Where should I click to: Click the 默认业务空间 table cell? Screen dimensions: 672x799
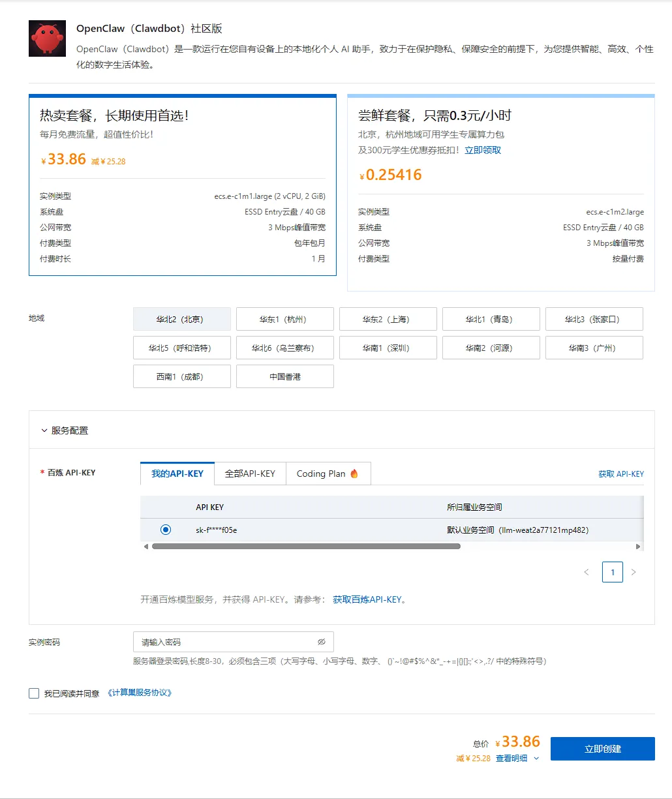pyautogui.click(x=518, y=530)
